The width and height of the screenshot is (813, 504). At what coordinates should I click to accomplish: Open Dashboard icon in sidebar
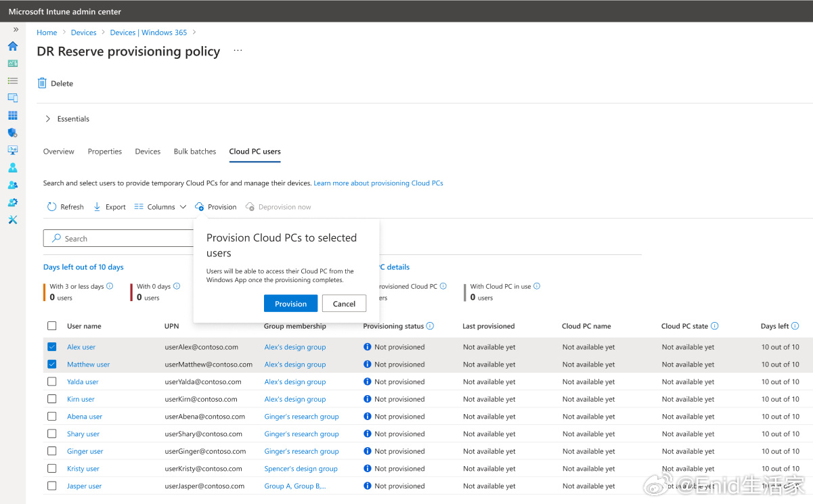(x=12, y=63)
